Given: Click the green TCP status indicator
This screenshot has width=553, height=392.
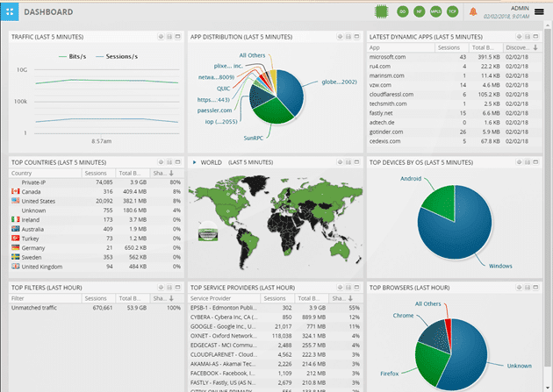Looking at the screenshot, I should (x=452, y=11).
